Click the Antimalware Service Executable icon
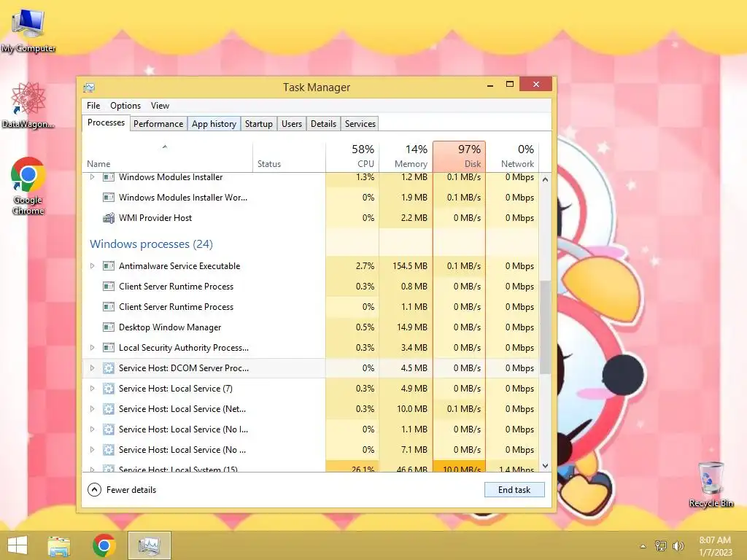 (x=109, y=266)
